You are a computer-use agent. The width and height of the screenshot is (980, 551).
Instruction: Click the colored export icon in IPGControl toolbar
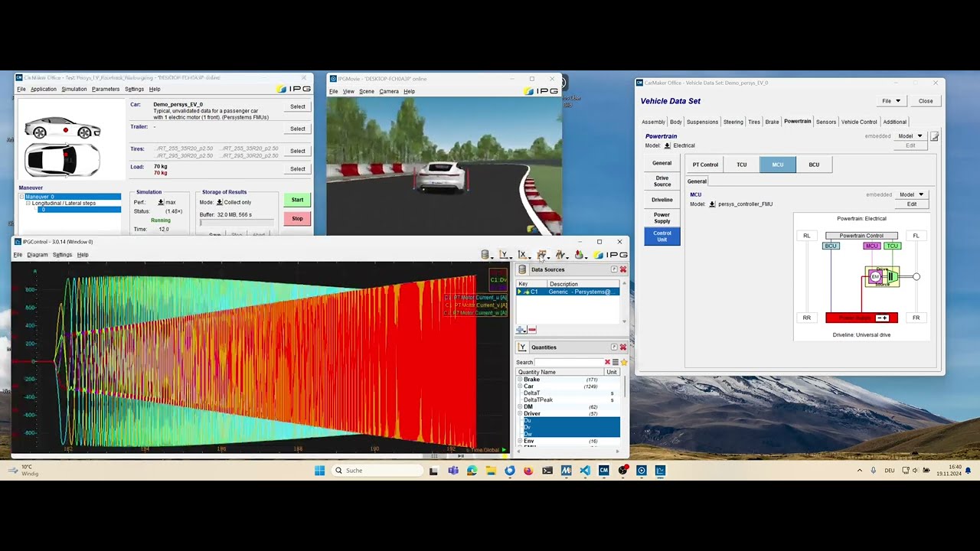579,255
